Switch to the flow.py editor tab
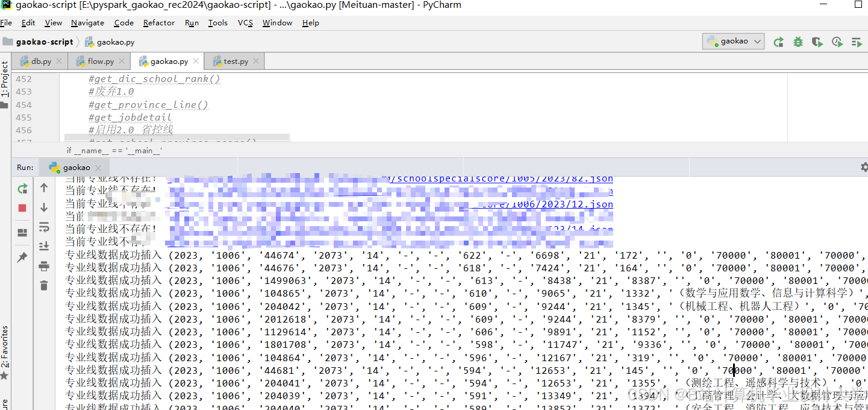868x410 pixels. pyautogui.click(x=100, y=61)
